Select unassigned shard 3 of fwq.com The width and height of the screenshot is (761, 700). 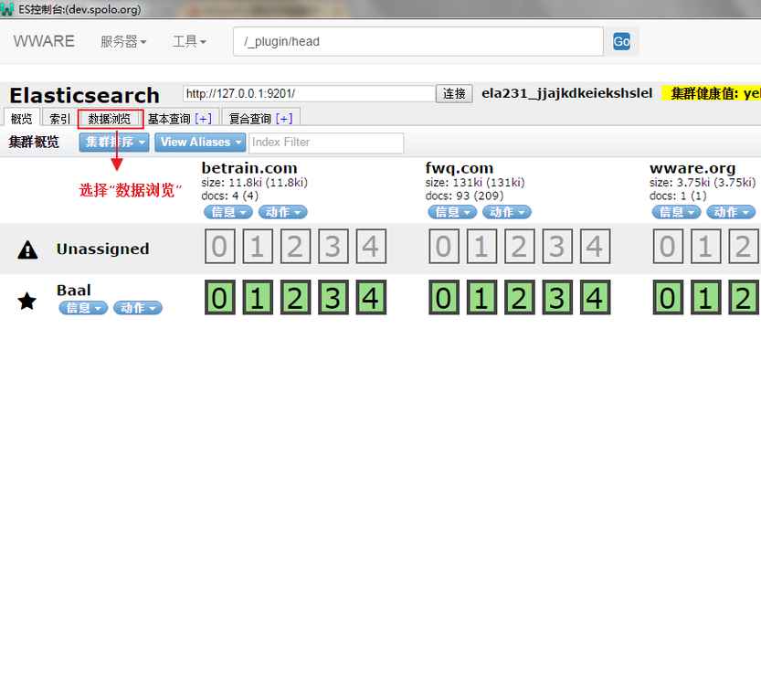[x=557, y=246]
